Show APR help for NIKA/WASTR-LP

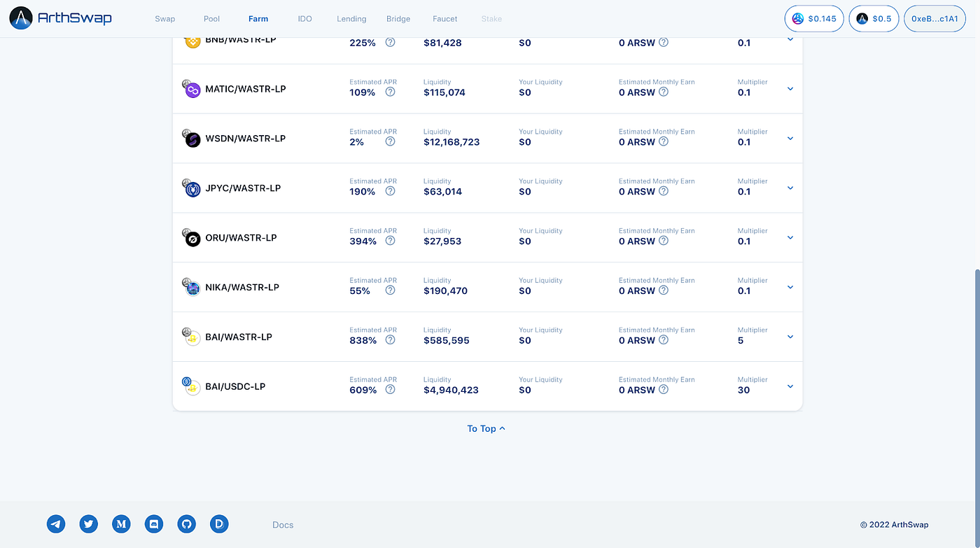pyautogui.click(x=391, y=290)
